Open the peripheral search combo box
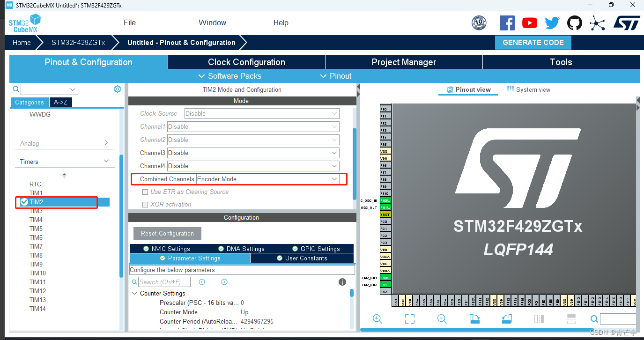This screenshot has width=644, height=340. pyautogui.click(x=49, y=89)
